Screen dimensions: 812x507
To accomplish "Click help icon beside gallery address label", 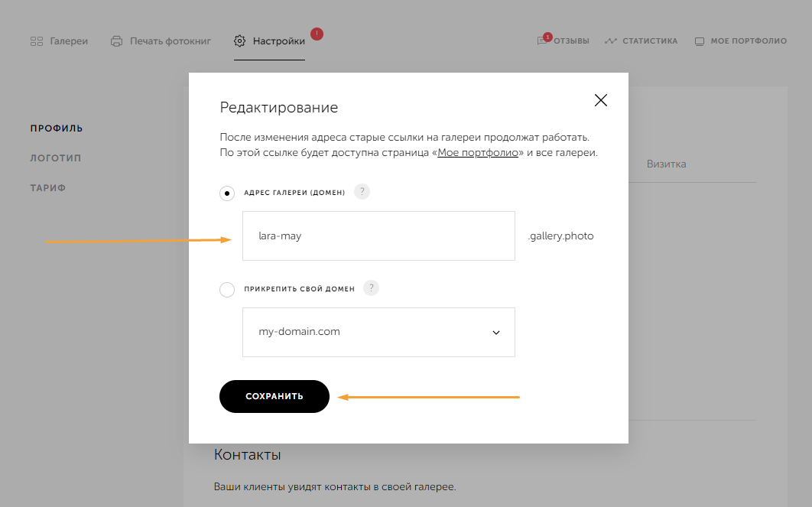I will pos(362,192).
